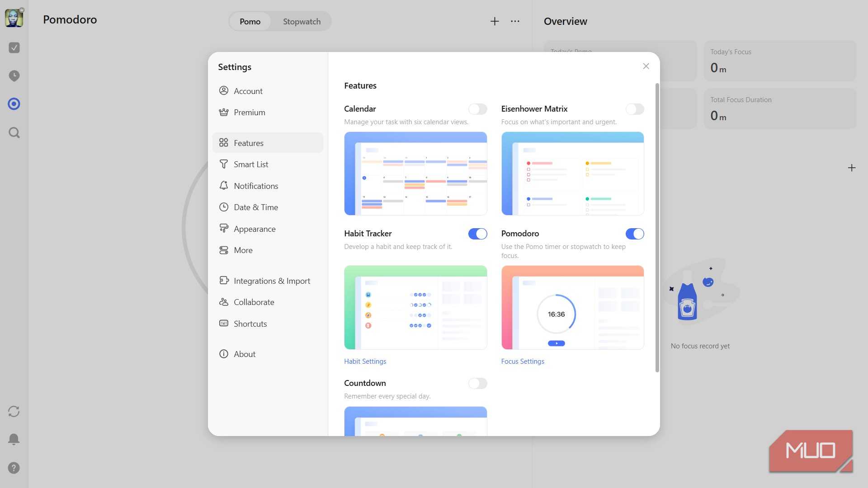Click the plus icon in Overview panel

pyautogui.click(x=852, y=168)
